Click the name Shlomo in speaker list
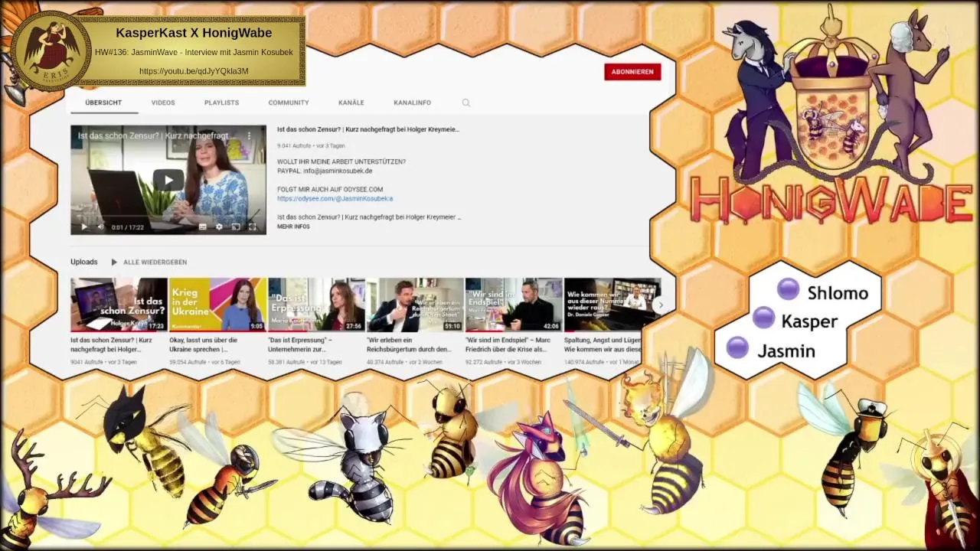Screen dimensions: 980x551 point(838,293)
